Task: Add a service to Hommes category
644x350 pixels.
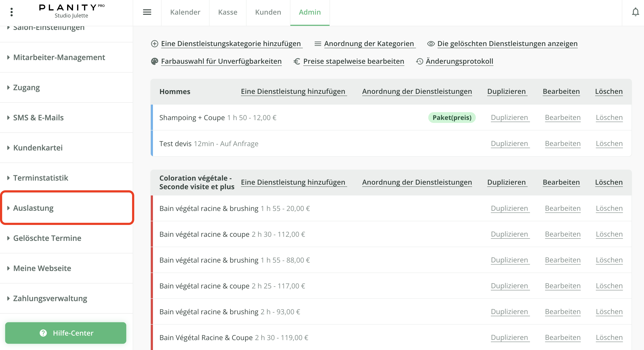Action: click(x=293, y=91)
